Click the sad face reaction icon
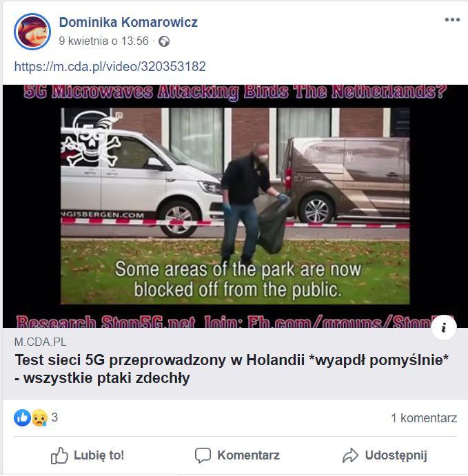The width and height of the screenshot is (468, 476). coord(39,417)
